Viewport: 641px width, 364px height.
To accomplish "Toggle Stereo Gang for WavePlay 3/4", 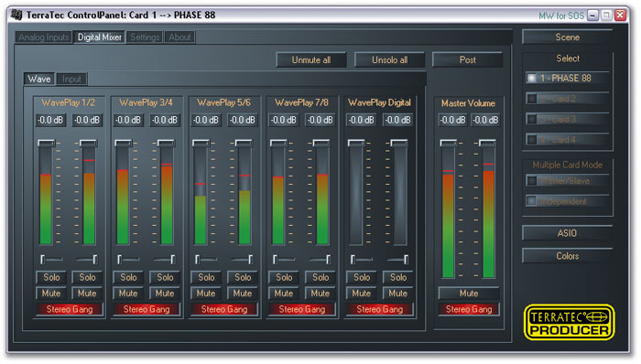I will coord(147,309).
